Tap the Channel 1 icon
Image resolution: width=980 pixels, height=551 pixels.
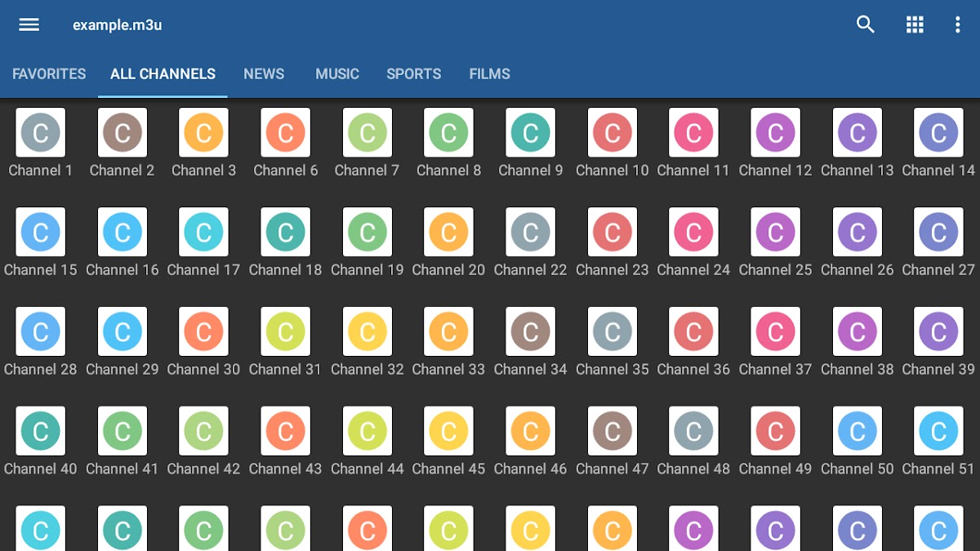pyautogui.click(x=41, y=133)
